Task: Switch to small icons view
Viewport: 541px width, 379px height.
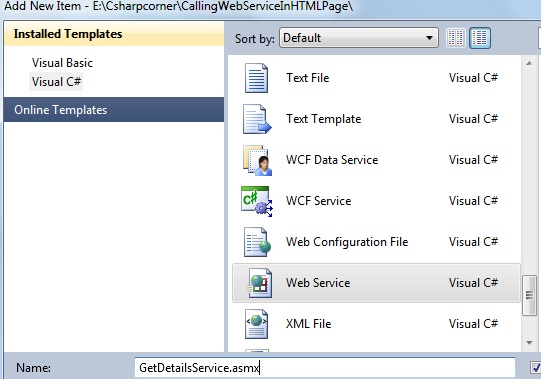Action: [x=455, y=38]
